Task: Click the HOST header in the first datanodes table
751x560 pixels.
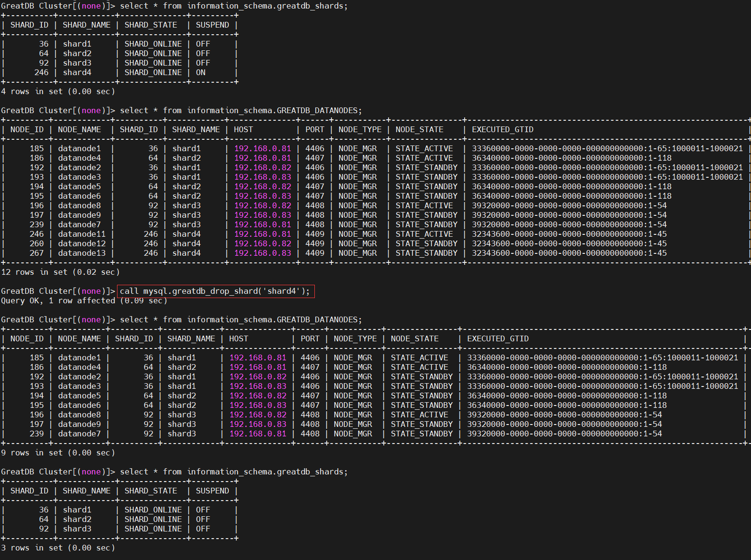Action: [x=244, y=129]
